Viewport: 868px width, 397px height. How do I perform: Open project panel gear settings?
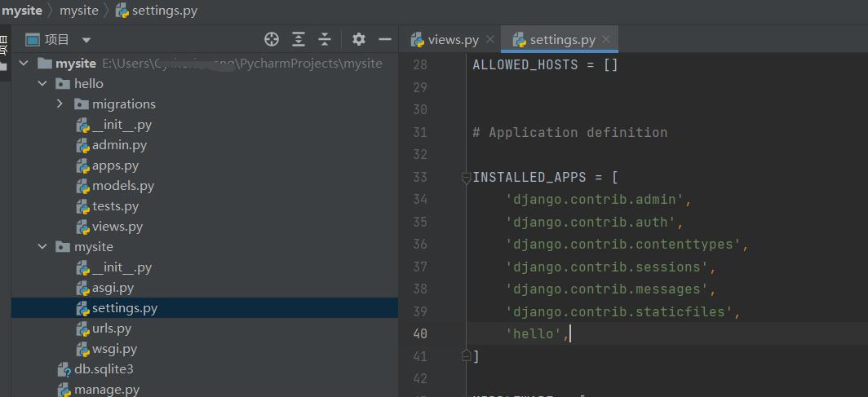(359, 39)
